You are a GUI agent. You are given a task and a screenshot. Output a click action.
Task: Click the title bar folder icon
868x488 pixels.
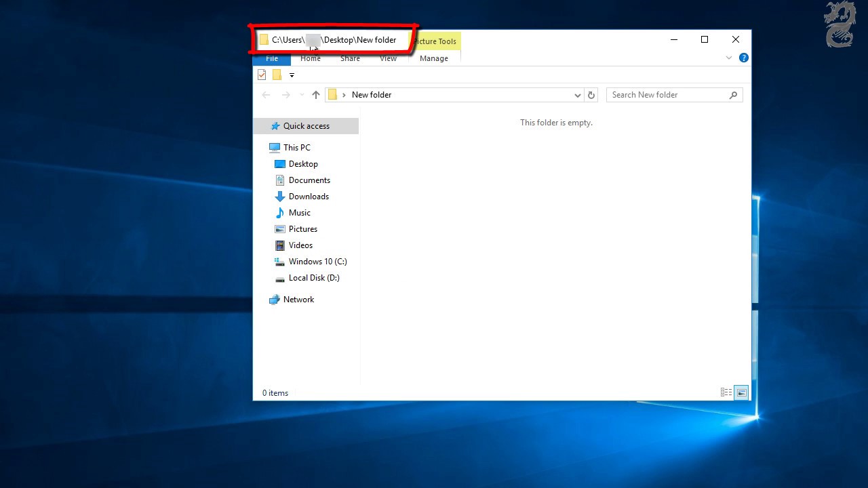264,40
